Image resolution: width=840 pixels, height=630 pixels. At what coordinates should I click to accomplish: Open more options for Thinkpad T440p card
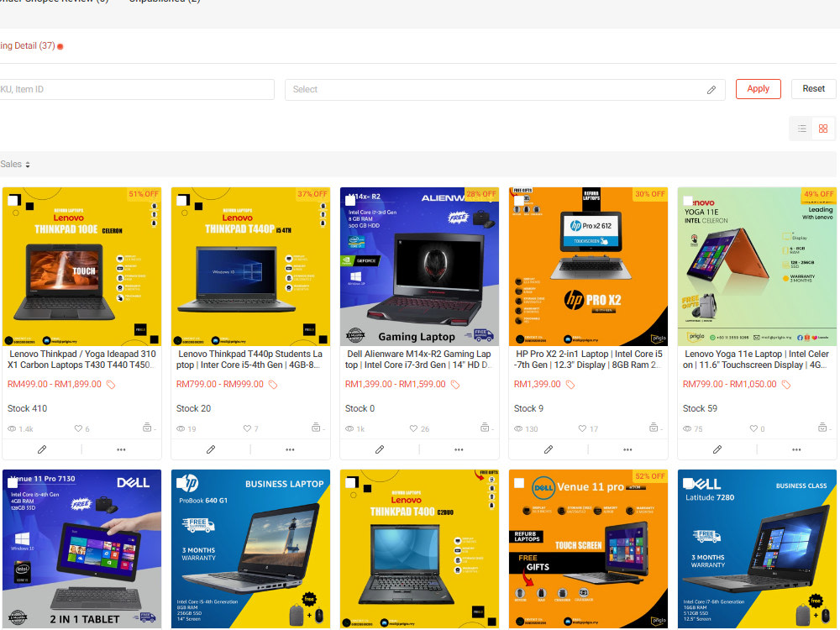pos(290,450)
